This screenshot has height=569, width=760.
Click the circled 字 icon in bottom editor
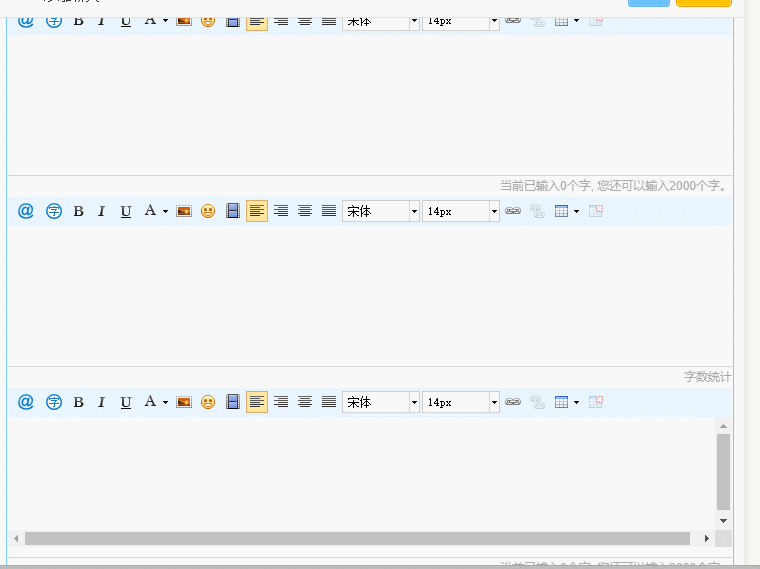[x=54, y=402]
